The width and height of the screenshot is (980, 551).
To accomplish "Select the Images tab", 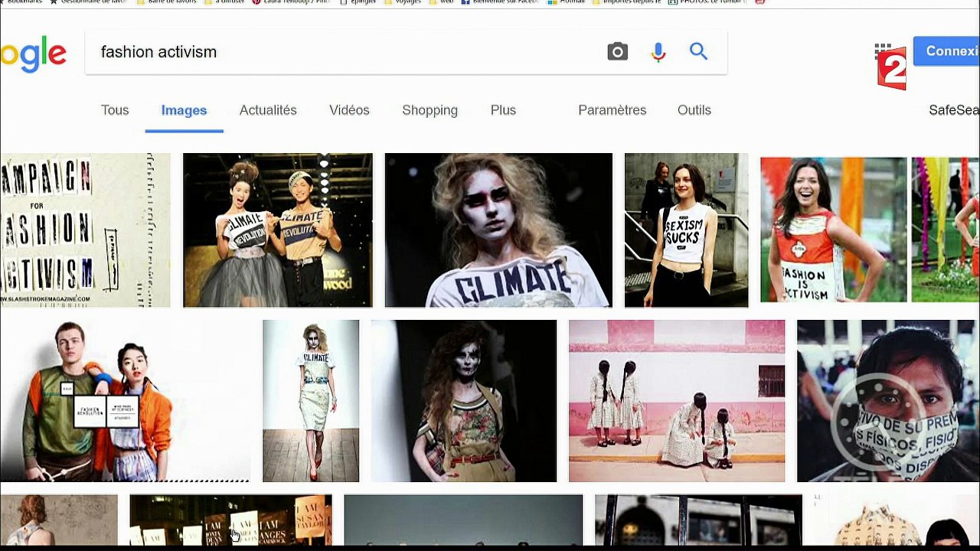I will pos(184,110).
